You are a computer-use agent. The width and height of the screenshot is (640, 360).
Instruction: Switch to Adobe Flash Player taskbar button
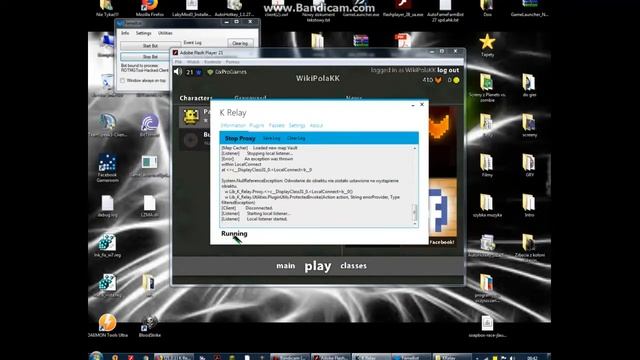point(331,357)
